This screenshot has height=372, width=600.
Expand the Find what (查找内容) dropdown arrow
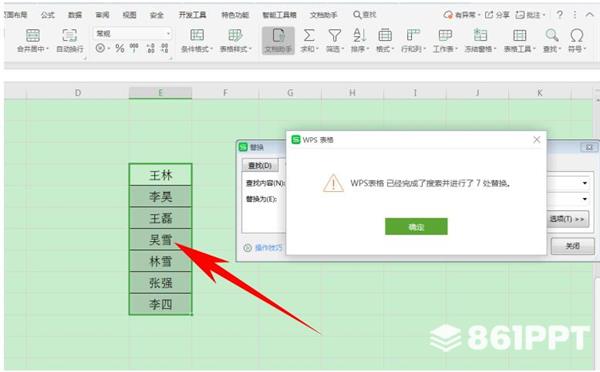[x=585, y=183]
